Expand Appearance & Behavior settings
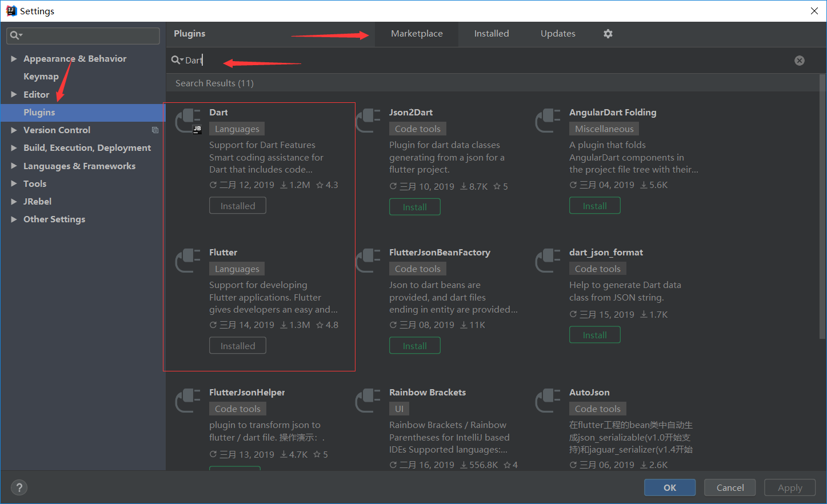Screen dimensions: 827x504 coord(14,59)
